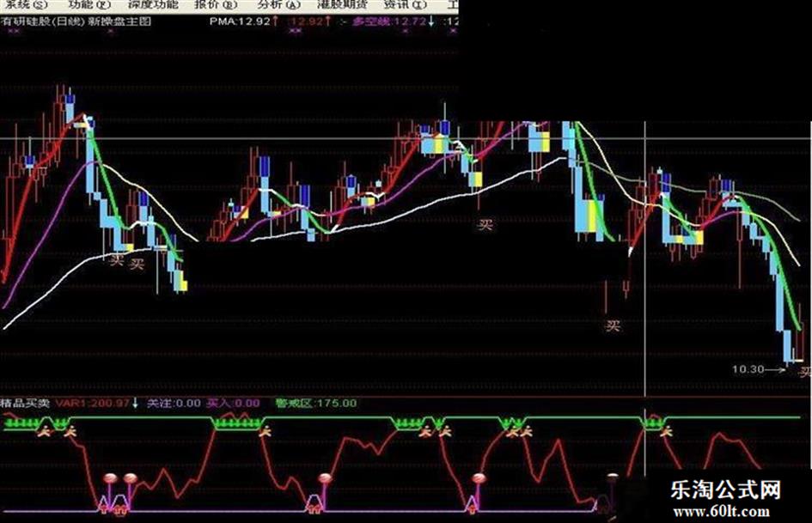Open the 功能(F) menu
The height and width of the screenshot is (523, 812).
pyautogui.click(x=89, y=4)
